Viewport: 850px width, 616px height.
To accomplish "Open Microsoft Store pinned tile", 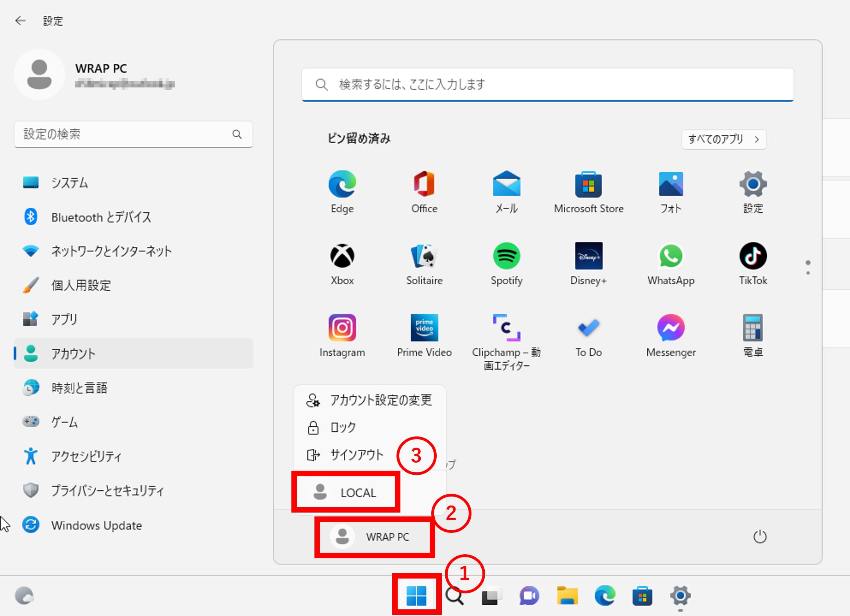I will 589,191.
